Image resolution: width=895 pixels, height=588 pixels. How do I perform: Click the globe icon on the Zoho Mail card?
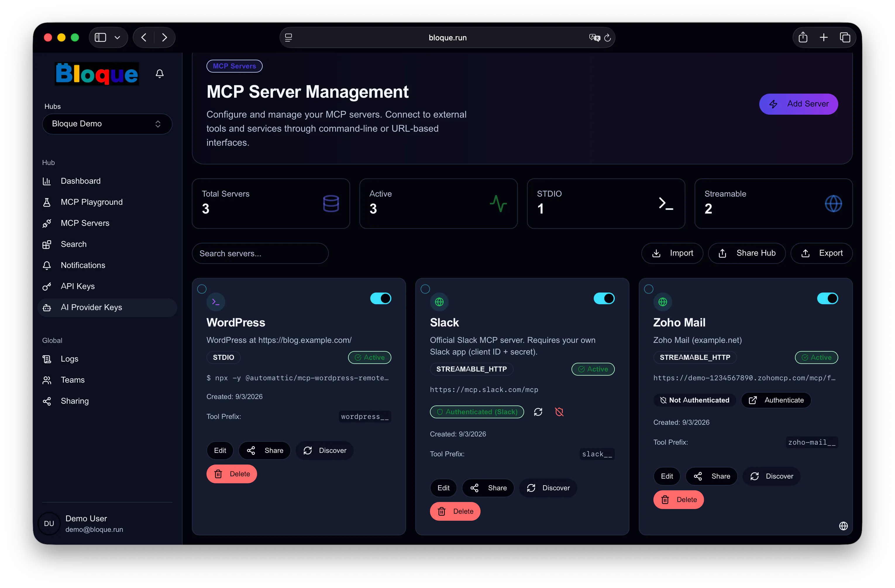[662, 302]
